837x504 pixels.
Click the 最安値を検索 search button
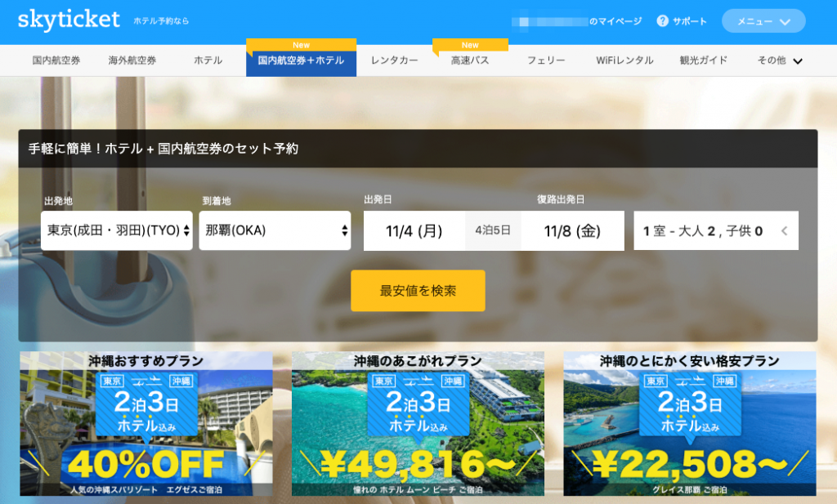(x=418, y=290)
